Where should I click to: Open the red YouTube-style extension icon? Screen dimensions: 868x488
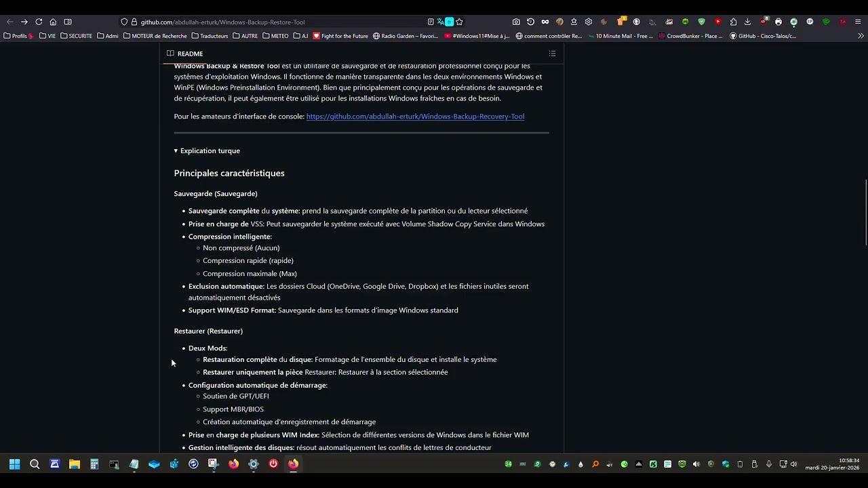point(717,22)
